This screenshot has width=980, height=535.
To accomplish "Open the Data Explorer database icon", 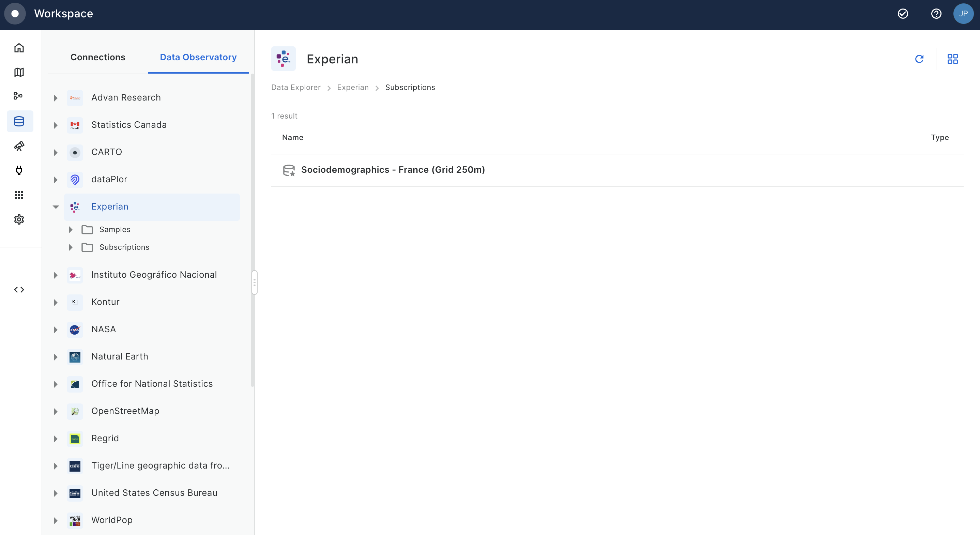I will point(20,121).
